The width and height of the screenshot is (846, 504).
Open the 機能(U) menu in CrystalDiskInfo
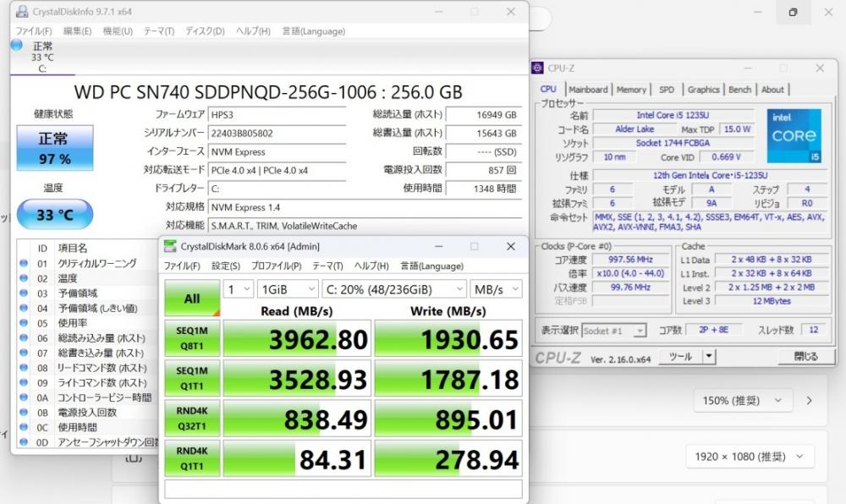point(118,31)
